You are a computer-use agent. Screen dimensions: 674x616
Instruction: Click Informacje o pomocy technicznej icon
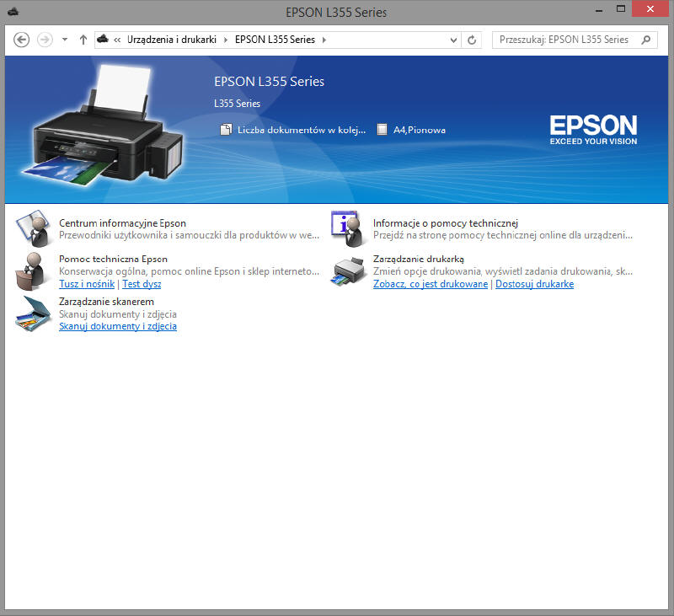coord(348,228)
